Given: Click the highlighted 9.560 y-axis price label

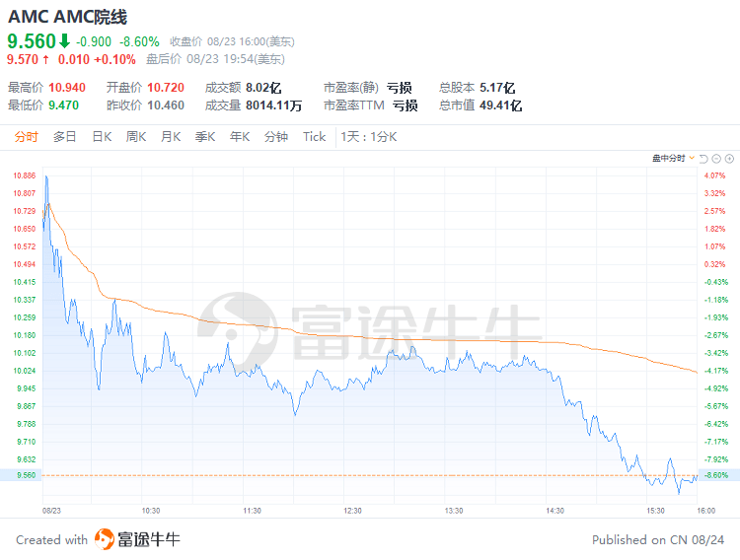Looking at the screenshot, I should (x=26, y=475).
